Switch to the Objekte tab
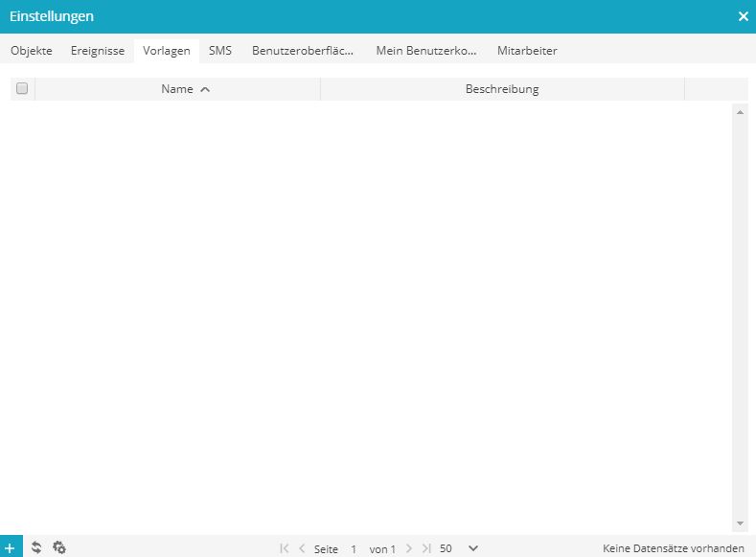The width and height of the screenshot is (756, 557). click(32, 51)
